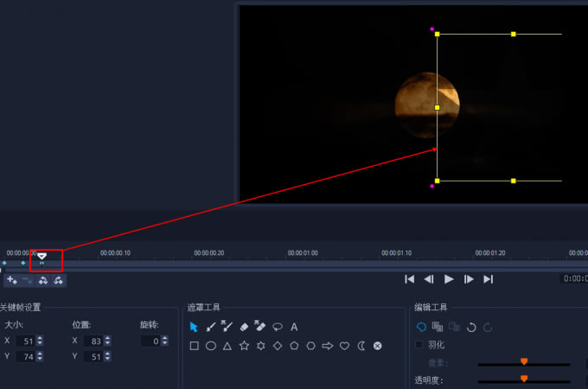Enable the 羽化 feather checkbox
The image size is (588, 389).
(419, 344)
